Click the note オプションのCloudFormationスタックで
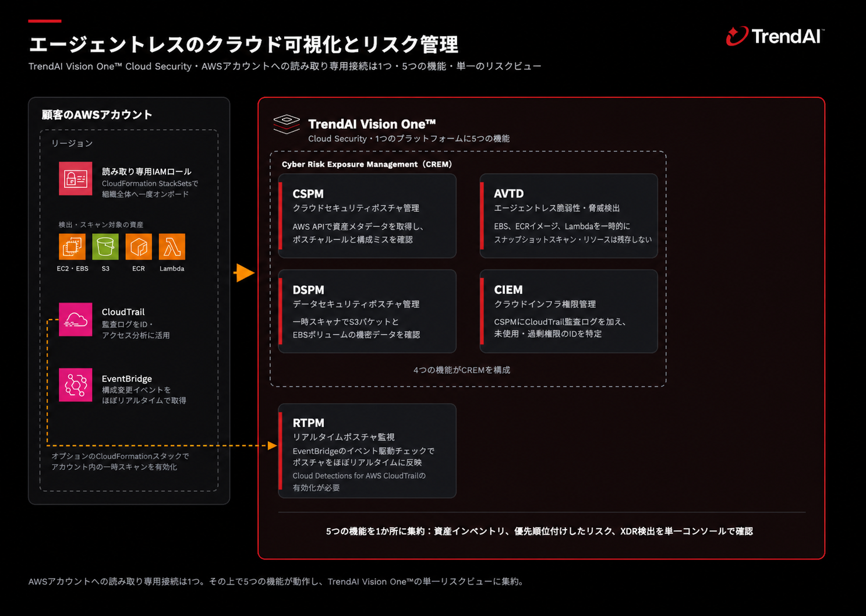This screenshot has width=866, height=616. coord(120,456)
